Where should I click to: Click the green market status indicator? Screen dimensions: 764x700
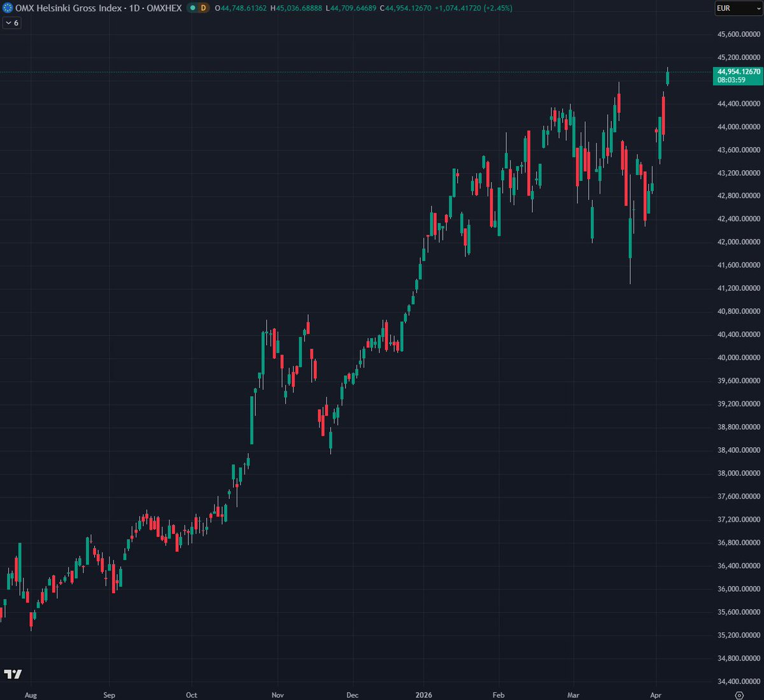pos(192,8)
